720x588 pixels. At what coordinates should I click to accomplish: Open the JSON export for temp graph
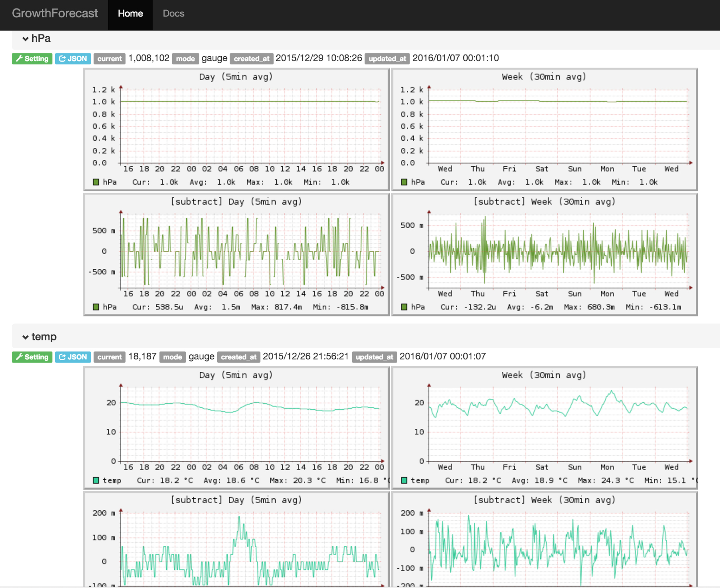click(x=73, y=357)
